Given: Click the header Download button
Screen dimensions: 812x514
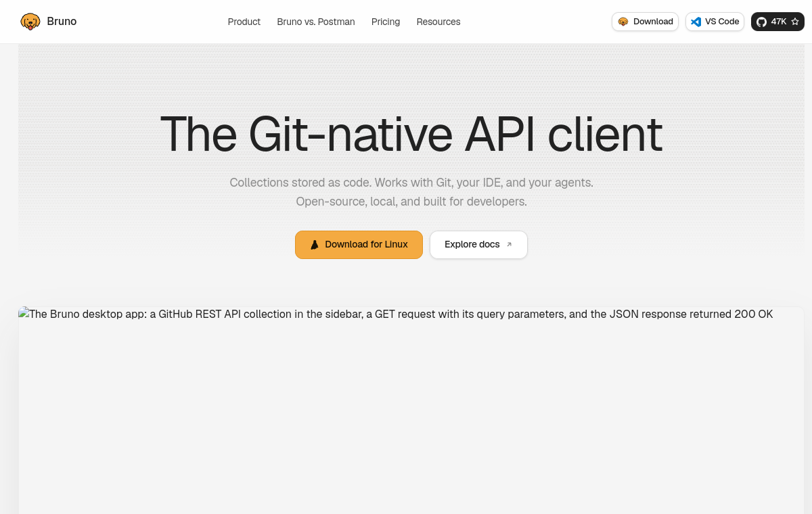Looking at the screenshot, I should (x=645, y=22).
